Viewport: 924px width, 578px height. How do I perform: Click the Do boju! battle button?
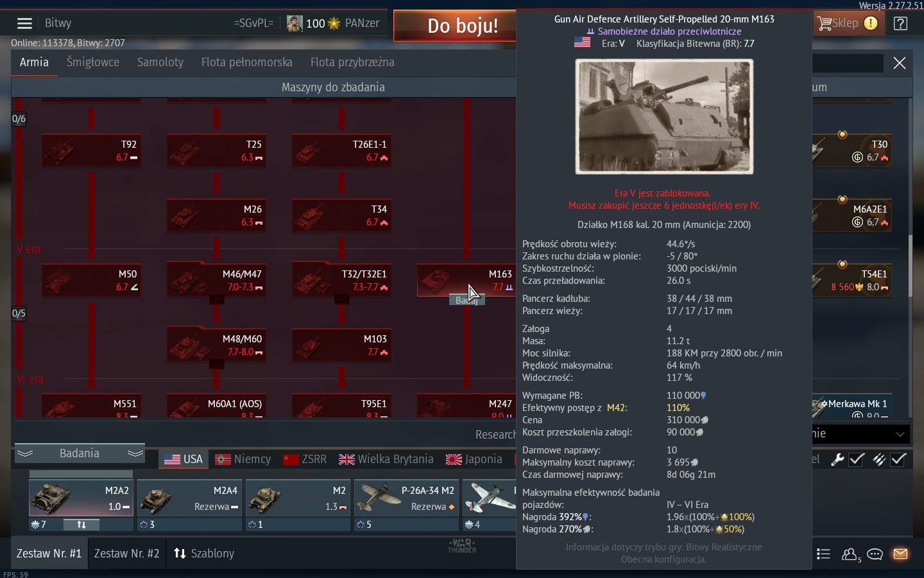coord(456,26)
